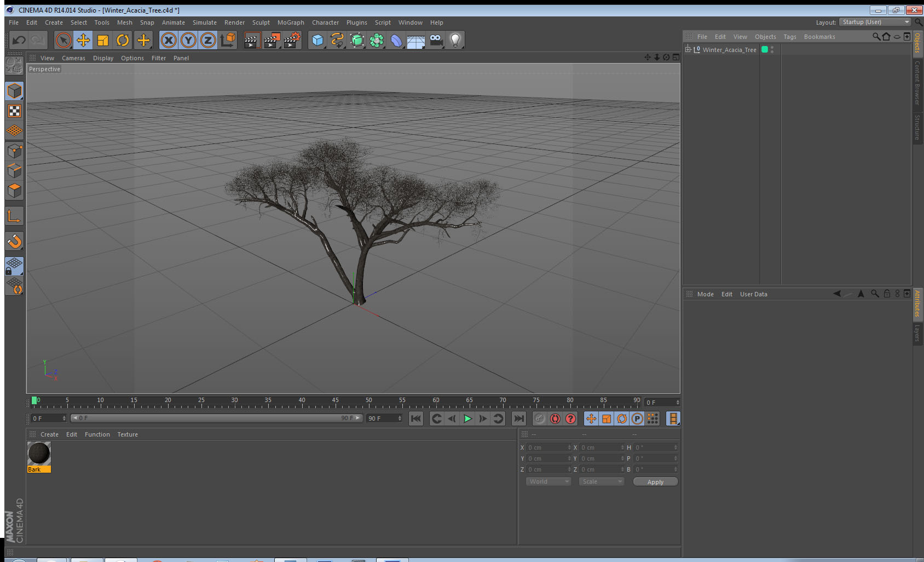Activate the Rotate tool
Image resolution: width=924 pixels, height=562 pixels.
point(123,40)
